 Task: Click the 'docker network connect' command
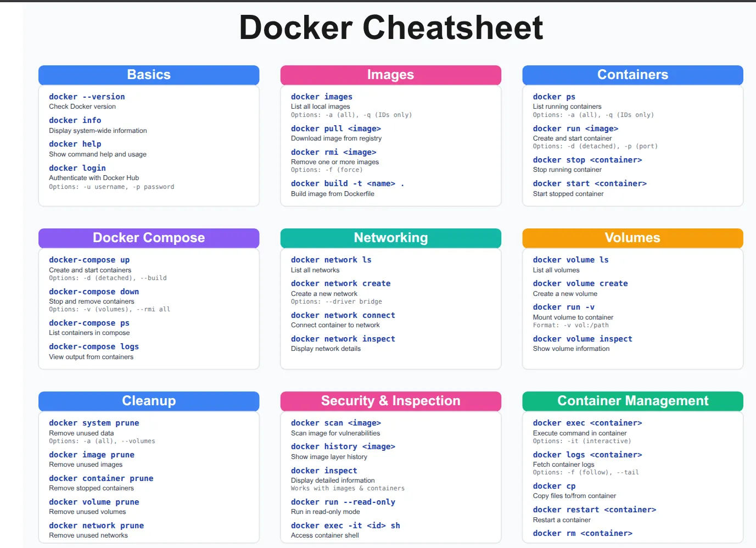pos(343,315)
